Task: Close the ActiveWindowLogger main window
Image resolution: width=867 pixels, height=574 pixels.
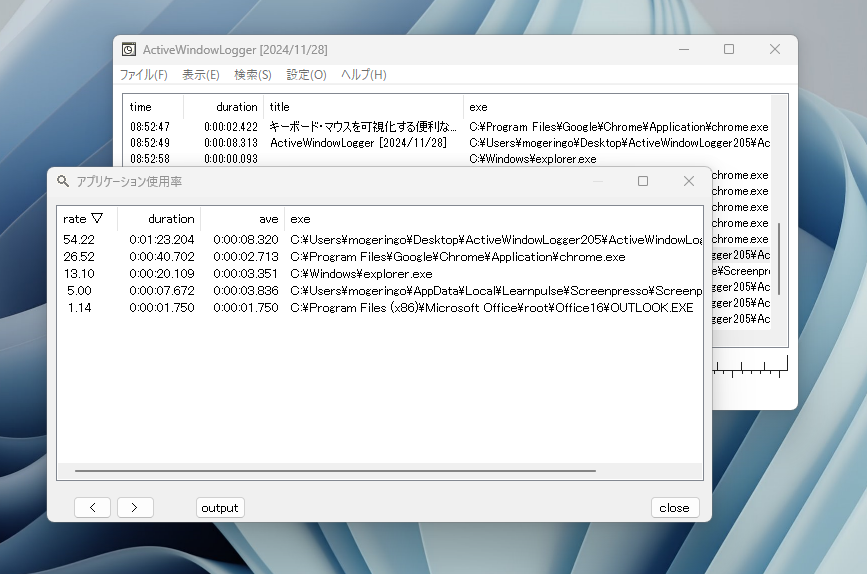Action: pos(775,49)
